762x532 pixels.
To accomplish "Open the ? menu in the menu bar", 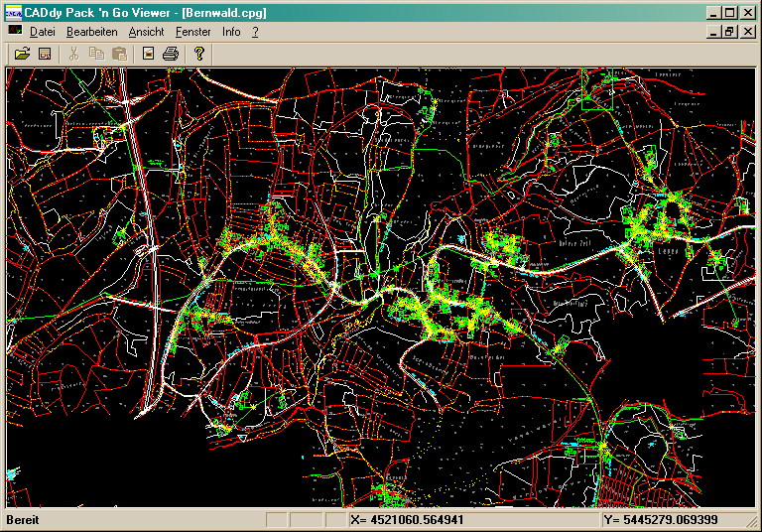I will pyautogui.click(x=255, y=32).
